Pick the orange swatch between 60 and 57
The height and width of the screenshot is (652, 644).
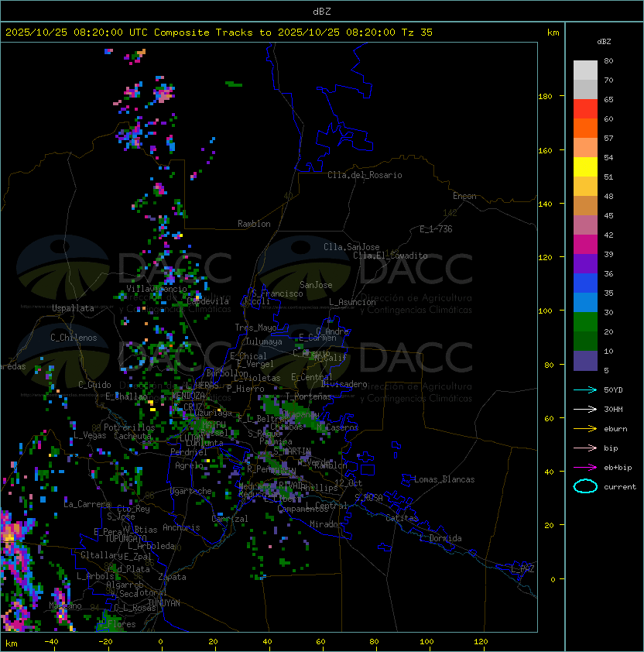click(x=585, y=128)
